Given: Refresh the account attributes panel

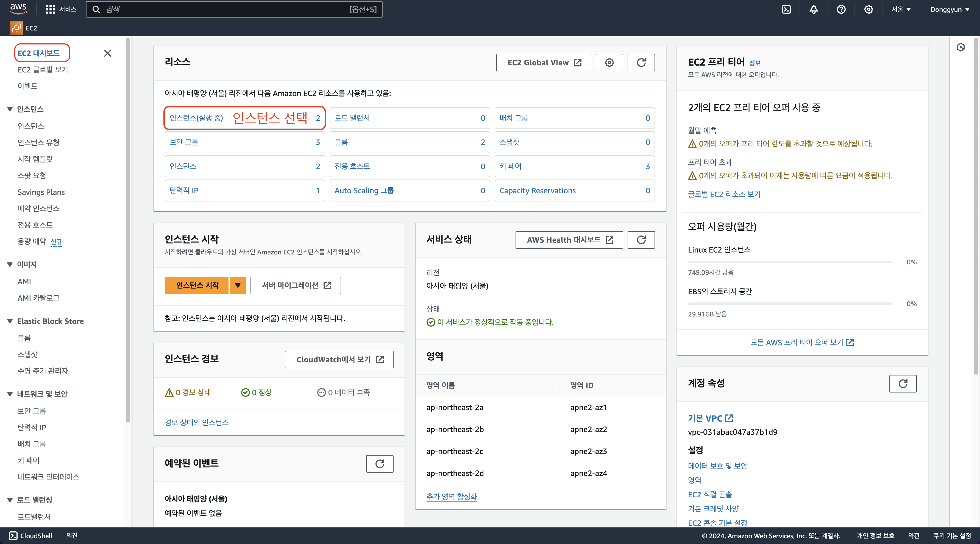Looking at the screenshot, I should pyautogui.click(x=903, y=384).
